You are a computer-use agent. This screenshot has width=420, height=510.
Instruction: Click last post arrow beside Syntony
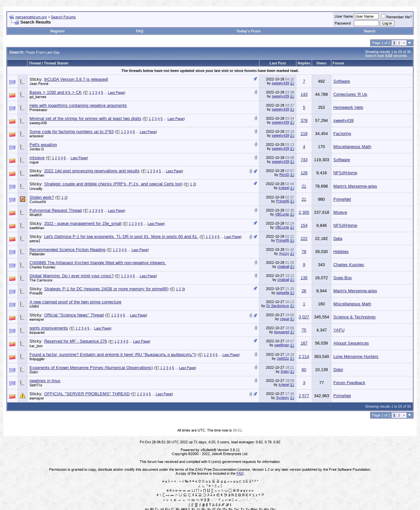(292, 398)
